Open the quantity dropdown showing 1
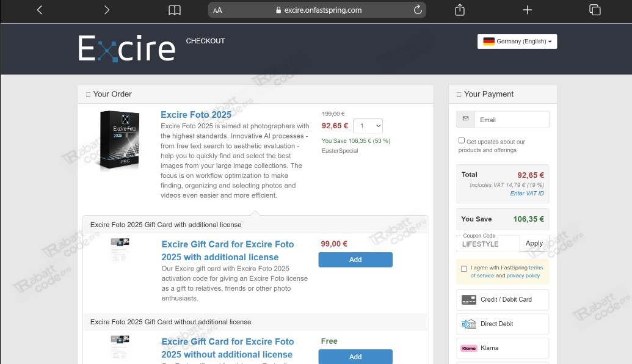 pos(368,126)
